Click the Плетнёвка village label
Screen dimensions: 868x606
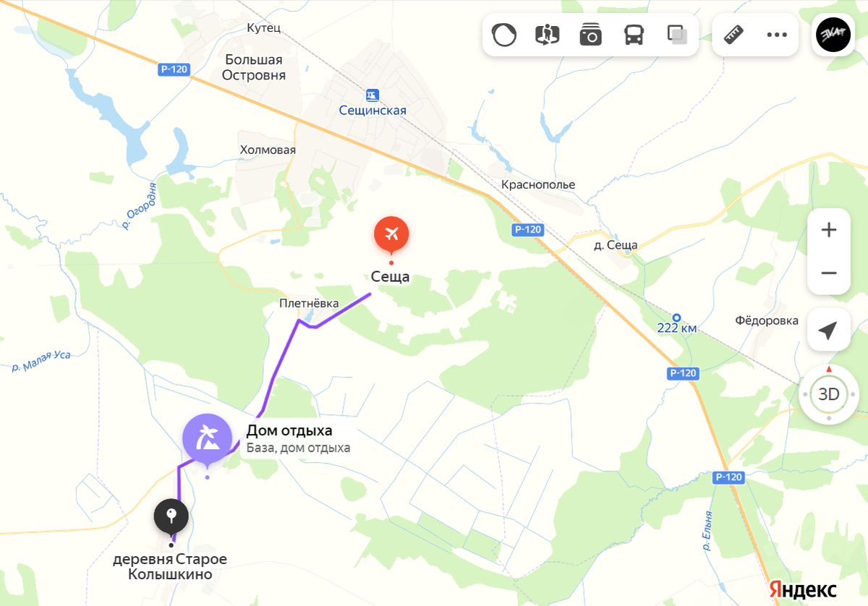click(x=309, y=304)
